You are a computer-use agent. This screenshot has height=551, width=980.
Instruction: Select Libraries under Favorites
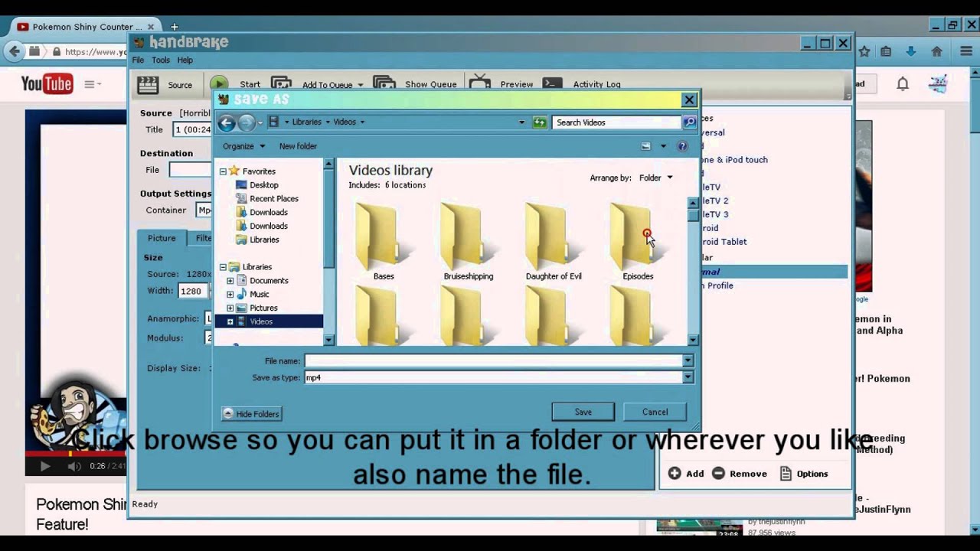click(263, 240)
